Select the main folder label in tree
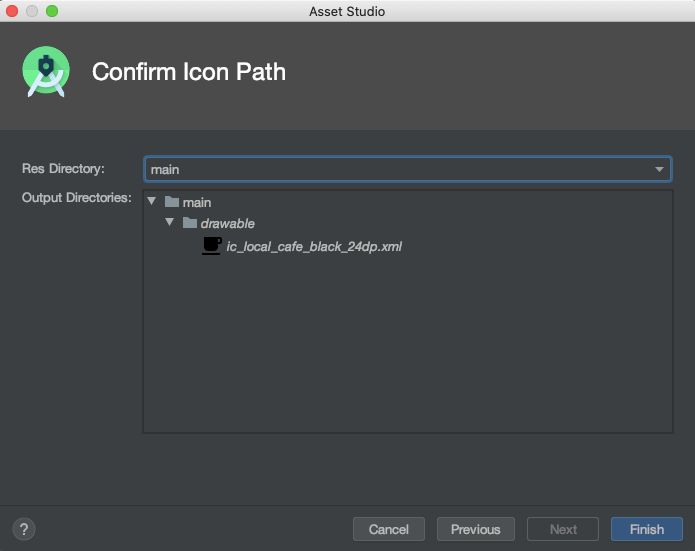This screenshot has width=695, height=551. tap(197, 203)
